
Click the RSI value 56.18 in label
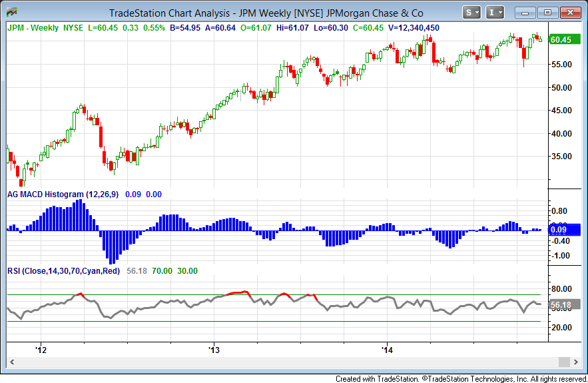[137, 271]
